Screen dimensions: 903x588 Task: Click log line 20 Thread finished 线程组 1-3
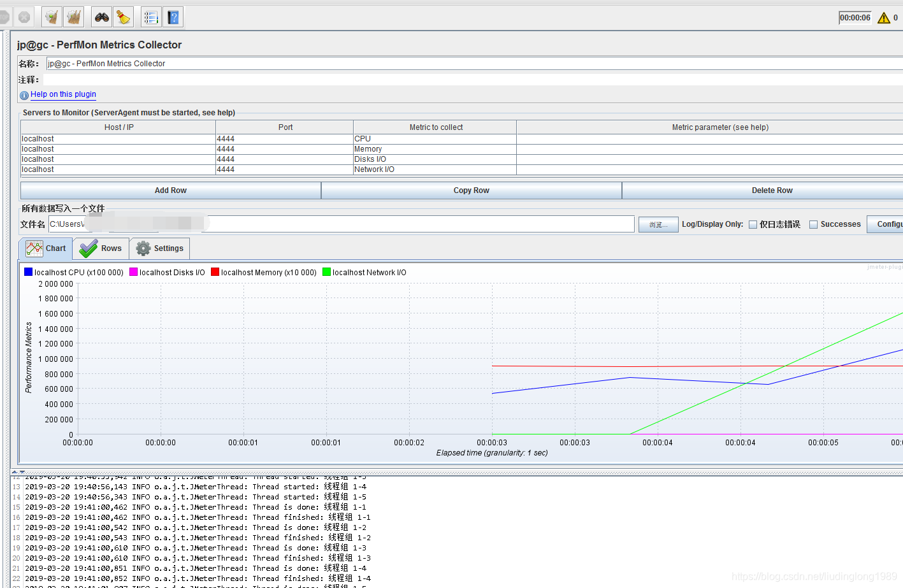click(x=198, y=558)
